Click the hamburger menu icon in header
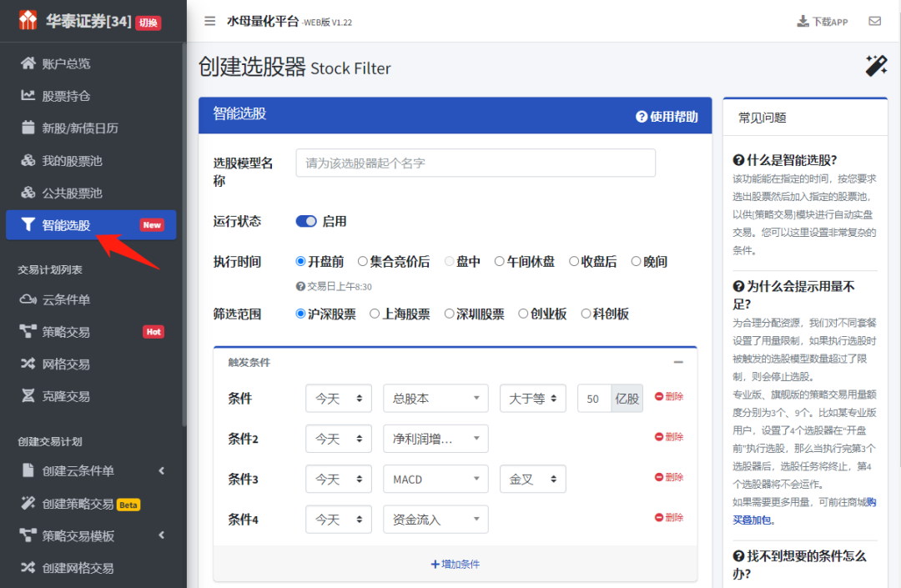 tap(209, 22)
